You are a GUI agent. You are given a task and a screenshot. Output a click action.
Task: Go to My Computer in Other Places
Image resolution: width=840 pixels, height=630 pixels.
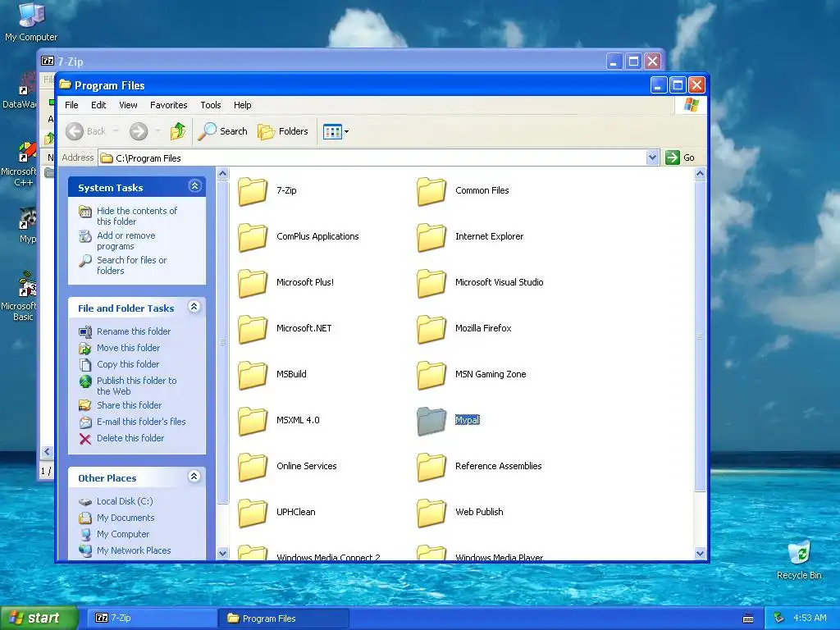[123, 534]
